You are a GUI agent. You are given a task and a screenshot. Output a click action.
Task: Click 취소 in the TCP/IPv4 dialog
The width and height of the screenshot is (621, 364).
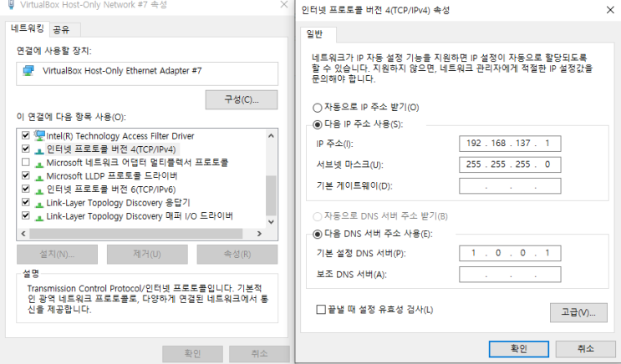pos(586,349)
